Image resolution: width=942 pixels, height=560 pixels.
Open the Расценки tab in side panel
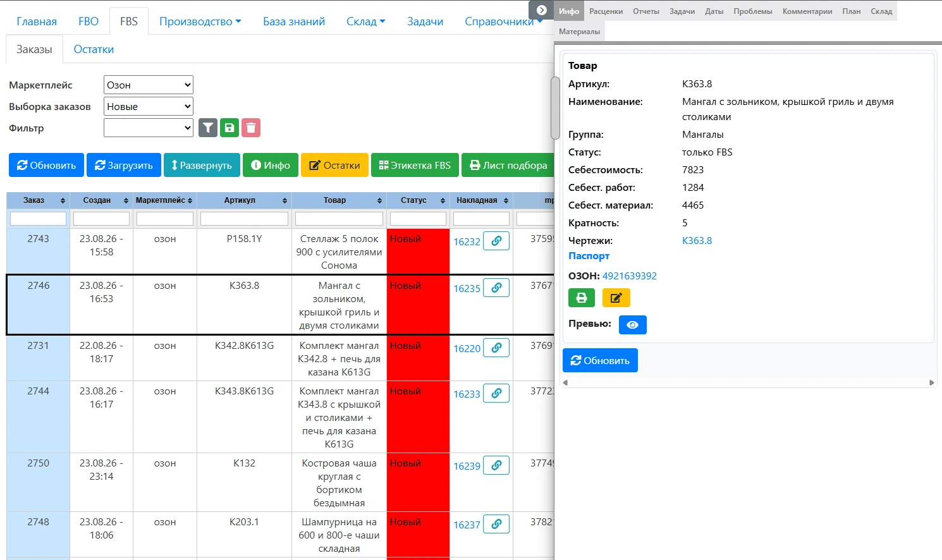click(606, 11)
